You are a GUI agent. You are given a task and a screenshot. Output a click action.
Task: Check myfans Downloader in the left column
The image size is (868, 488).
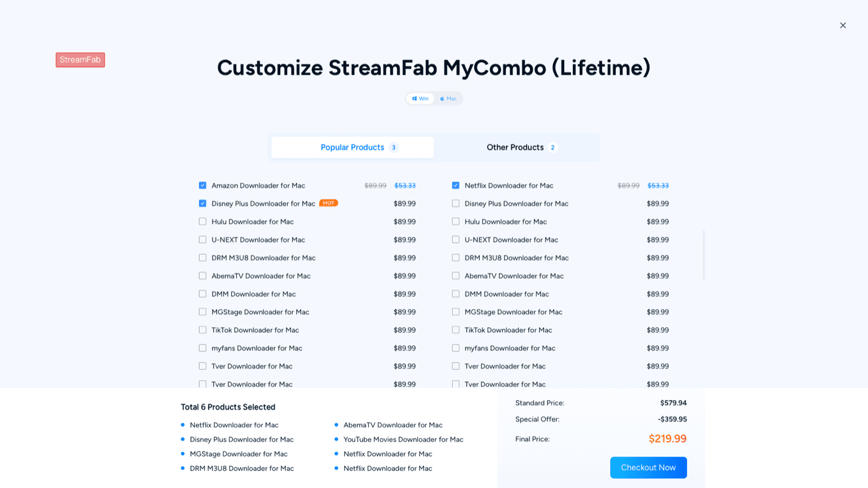click(x=203, y=348)
